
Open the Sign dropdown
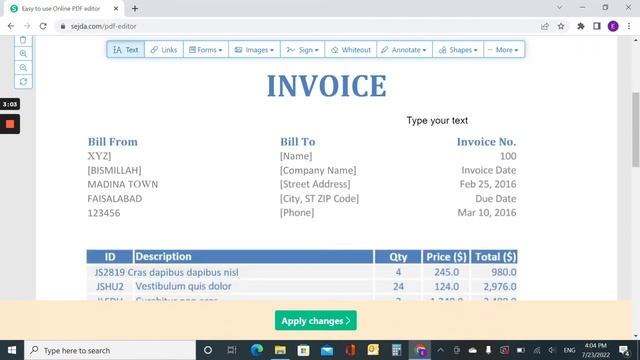tap(302, 50)
